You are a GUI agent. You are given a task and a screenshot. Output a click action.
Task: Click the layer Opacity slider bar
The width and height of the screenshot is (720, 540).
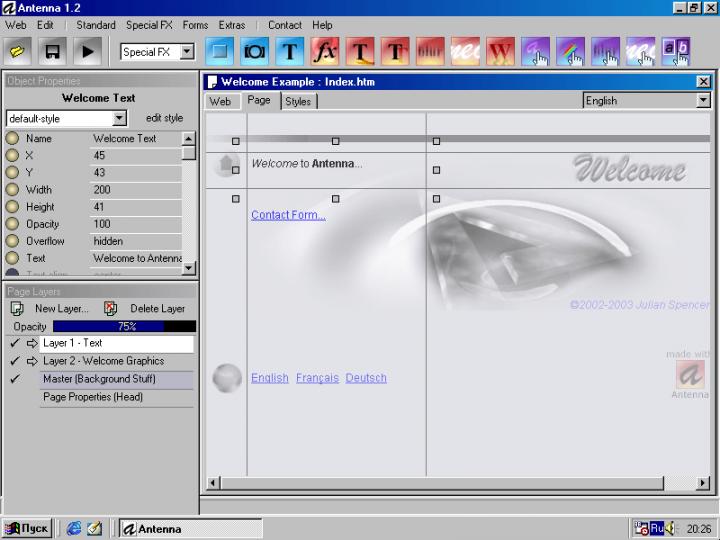pyautogui.click(x=124, y=326)
